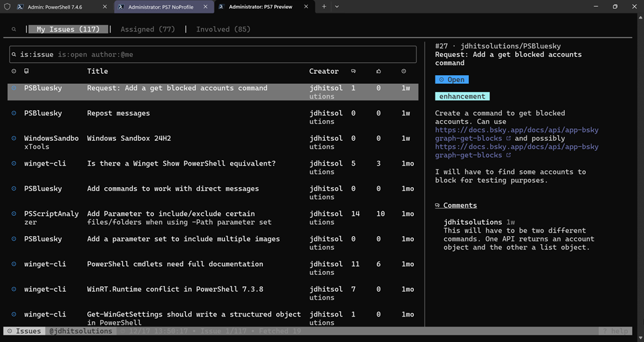The width and height of the screenshot is (644, 342).
Task: Click open-issue icon on the multiple images row
Action: 14,239
